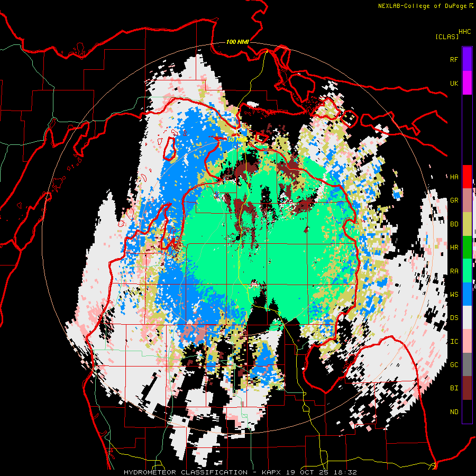Click the 19 OCT 25 date text
476x476 pixels.
point(306,472)
